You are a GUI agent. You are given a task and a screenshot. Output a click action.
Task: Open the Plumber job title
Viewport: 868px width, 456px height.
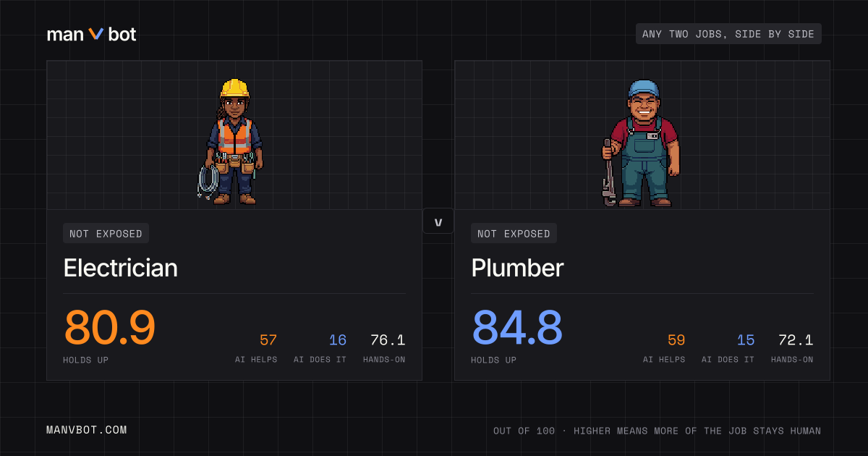point(517,268)
